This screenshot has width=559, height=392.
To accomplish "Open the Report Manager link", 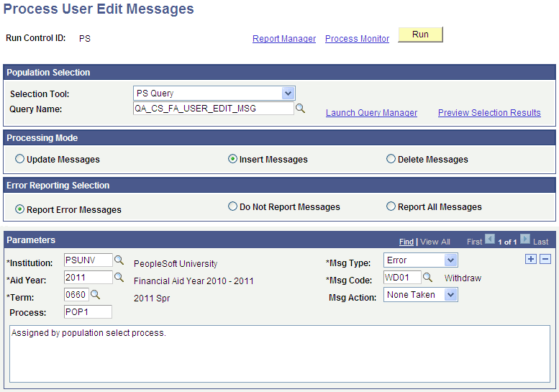I will [x=284, y=39].
